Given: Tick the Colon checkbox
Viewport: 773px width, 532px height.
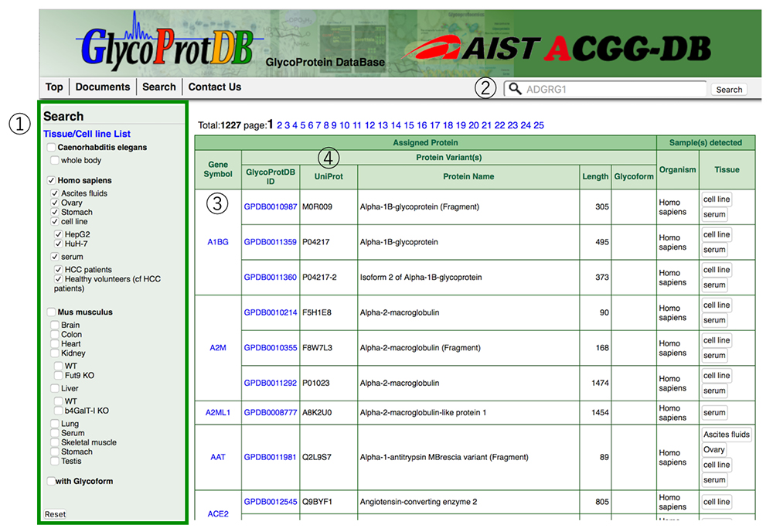Looking at the screenshot, I should pos(55,334).
